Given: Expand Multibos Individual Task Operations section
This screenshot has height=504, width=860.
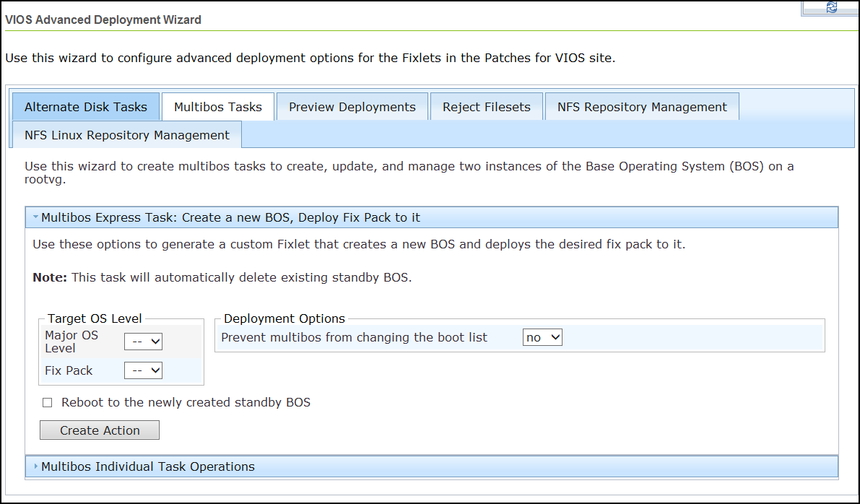Looking at the screenshot, I should point(432,466).
